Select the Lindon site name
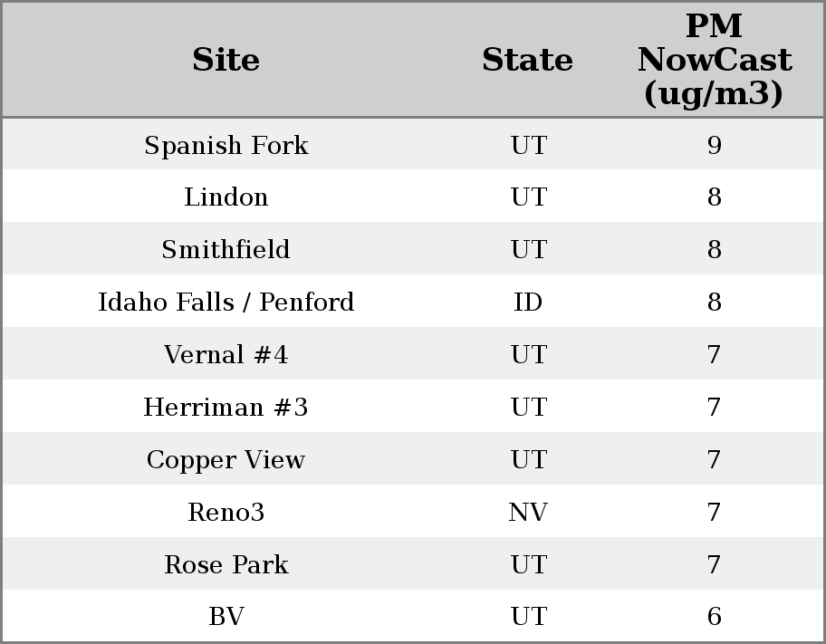Image resolution: width=826 pixels, height=644 pixels. coord(226,197)
